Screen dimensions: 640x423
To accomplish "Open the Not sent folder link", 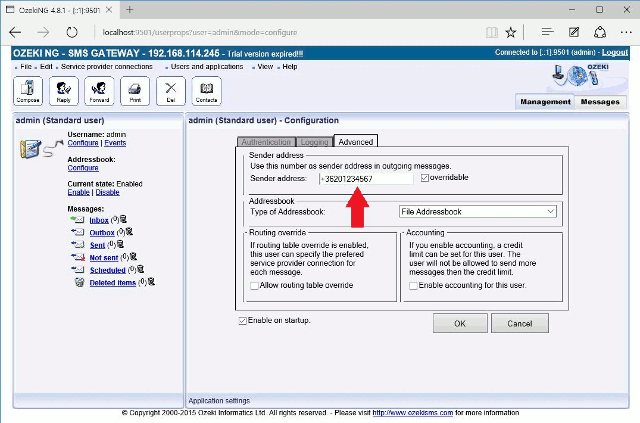I will pyautogui.click(x=104, y=257).
